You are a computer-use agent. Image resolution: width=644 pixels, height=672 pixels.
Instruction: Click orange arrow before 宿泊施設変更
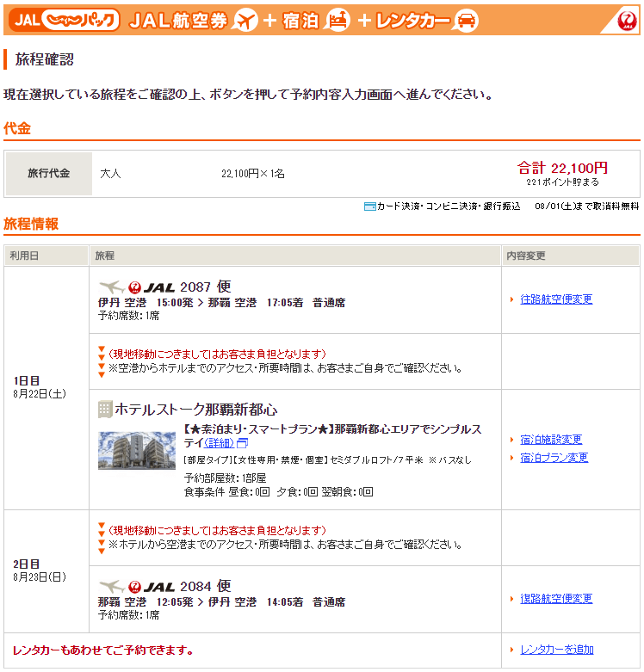tap(511, 440)
